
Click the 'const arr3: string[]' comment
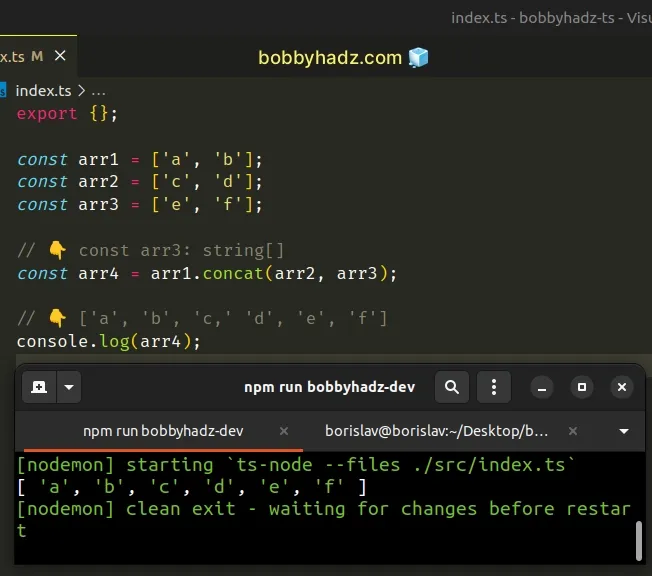click(x=151, y=250)
